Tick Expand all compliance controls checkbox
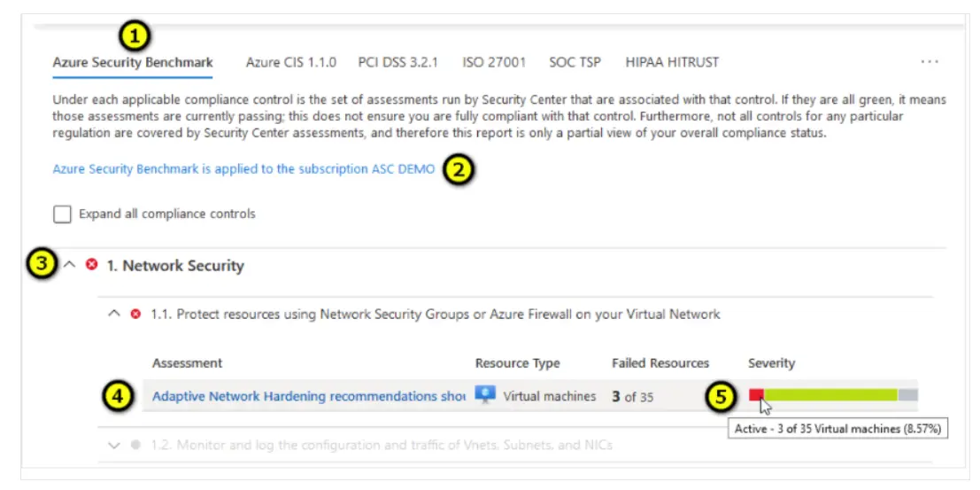Viewport: 980px width, 490px height. click(63, 214)
